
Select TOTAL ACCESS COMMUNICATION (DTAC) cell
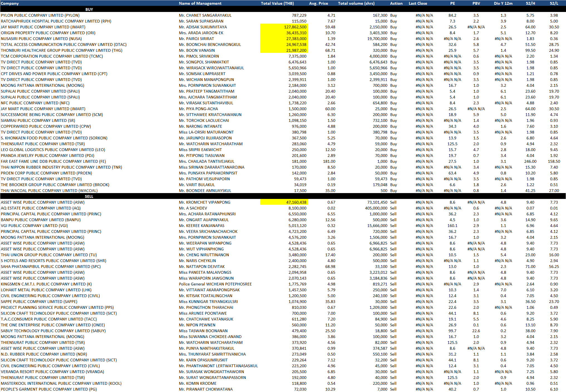64,45
